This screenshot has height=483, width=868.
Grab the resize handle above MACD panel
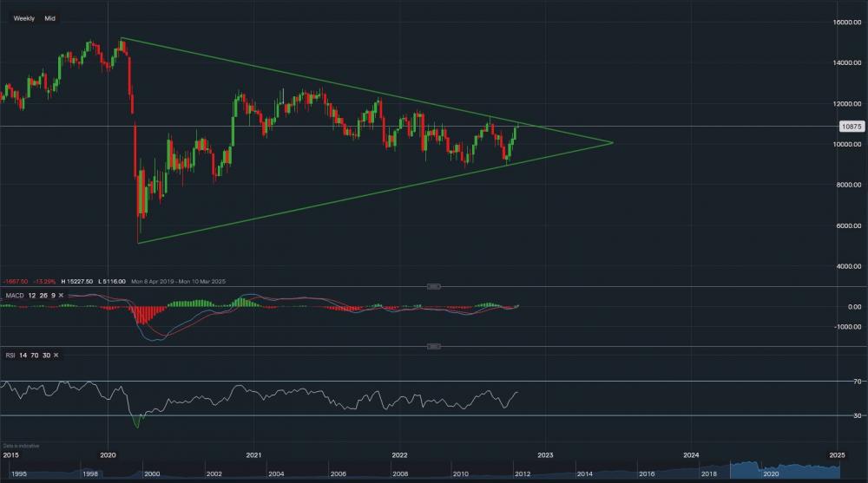435,286
